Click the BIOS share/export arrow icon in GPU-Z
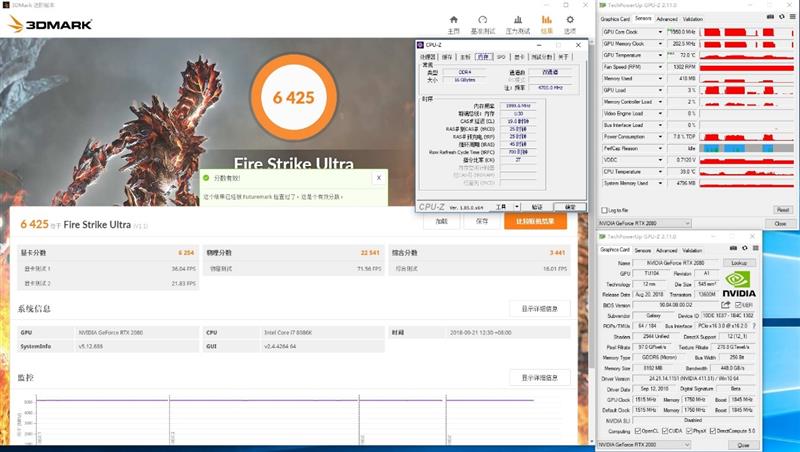The width and height of the screenshot is (800, 452). 726,305
